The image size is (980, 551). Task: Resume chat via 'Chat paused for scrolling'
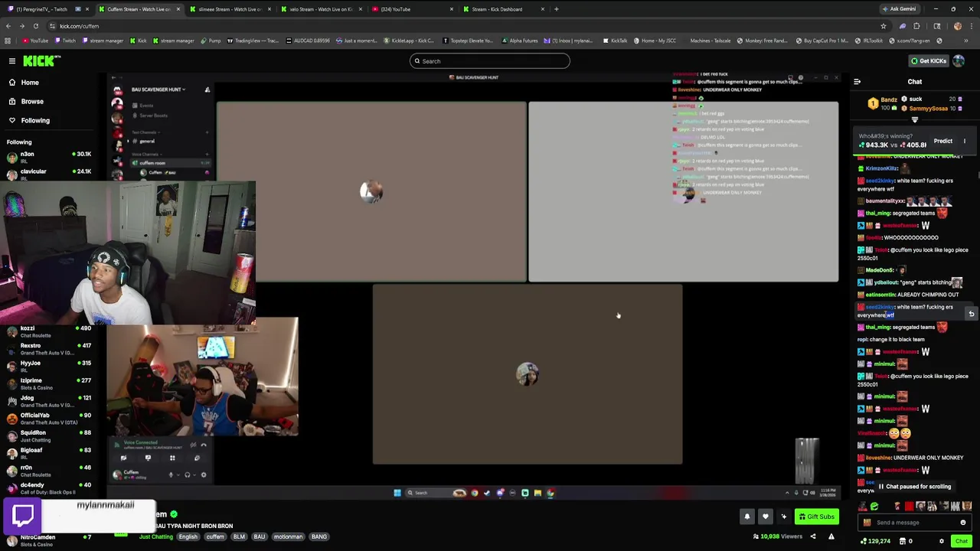(914, 487)
